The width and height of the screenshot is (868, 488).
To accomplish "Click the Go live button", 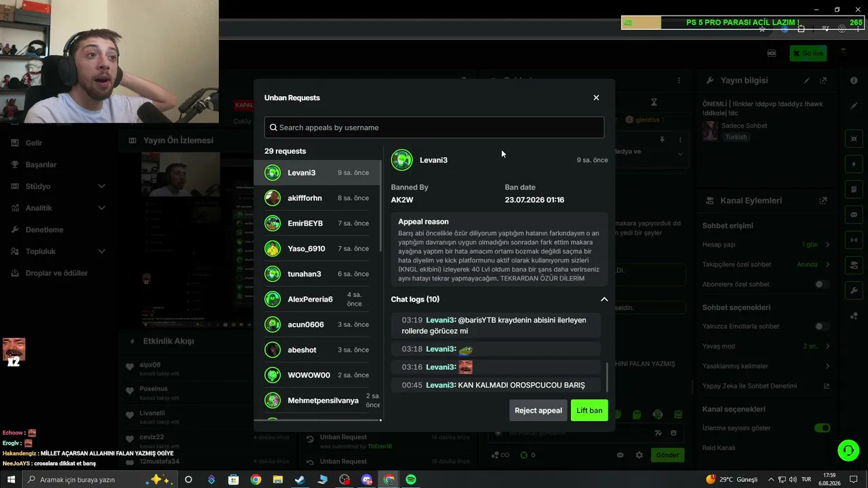I will (x=808, y=54).
